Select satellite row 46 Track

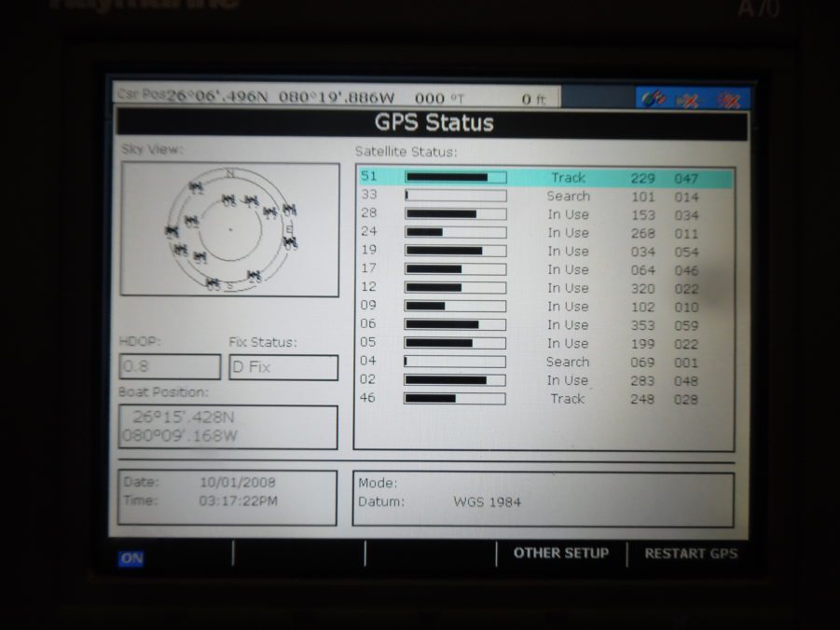click(x=545, y=399)
